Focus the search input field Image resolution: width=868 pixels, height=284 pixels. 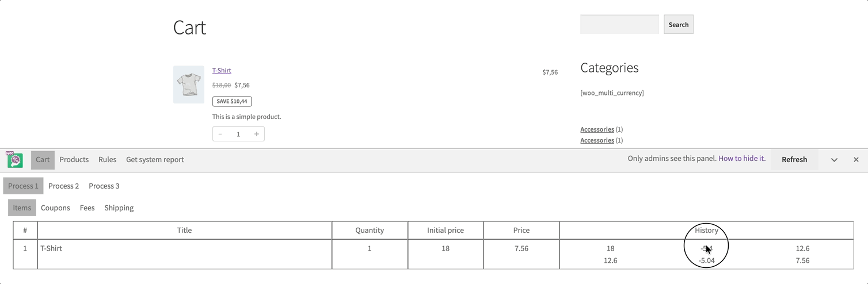(x=619, y=25)
